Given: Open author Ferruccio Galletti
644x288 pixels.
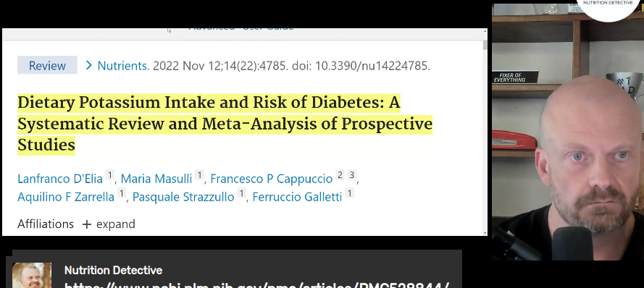Looking at the screenshot, I should [297, 197].
